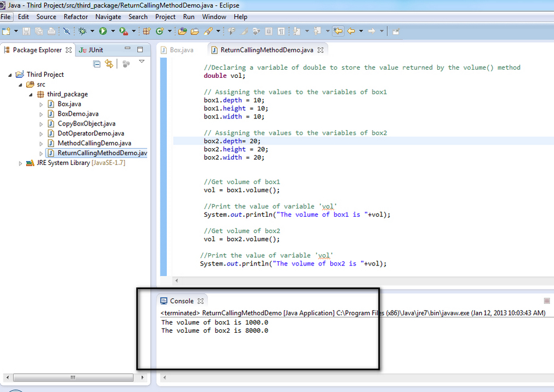Open the Run configurations dropdown arrow
The height and width of the screenshot is (392, 554).
(x=113, y=31)
